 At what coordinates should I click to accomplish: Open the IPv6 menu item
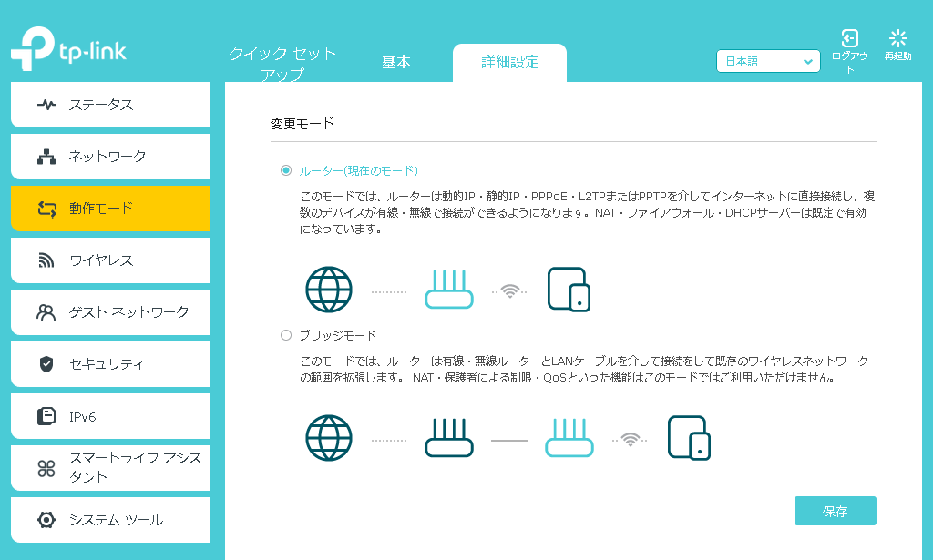(109, 417)
